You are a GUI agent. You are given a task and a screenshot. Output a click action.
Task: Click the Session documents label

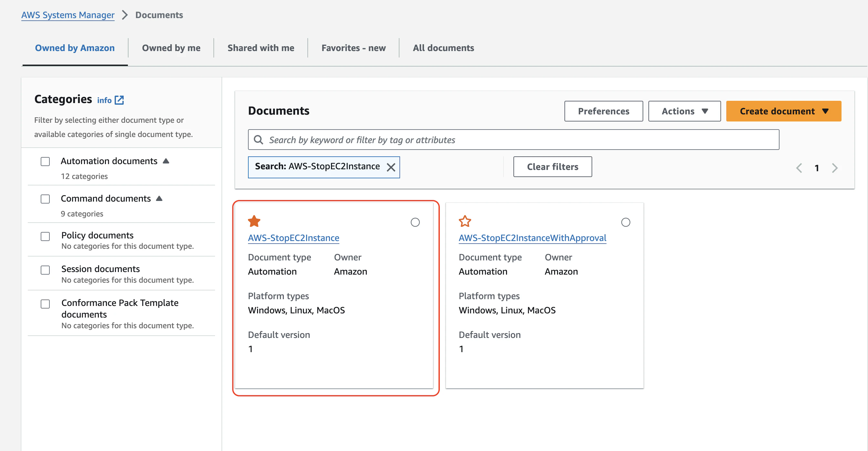(100, 269)
